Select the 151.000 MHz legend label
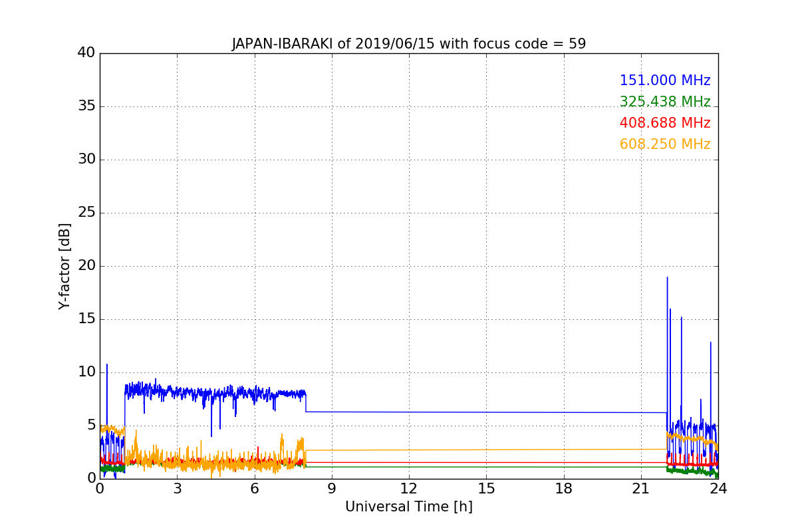This screenshot has width=798, height=532. (x=665, y=80)
